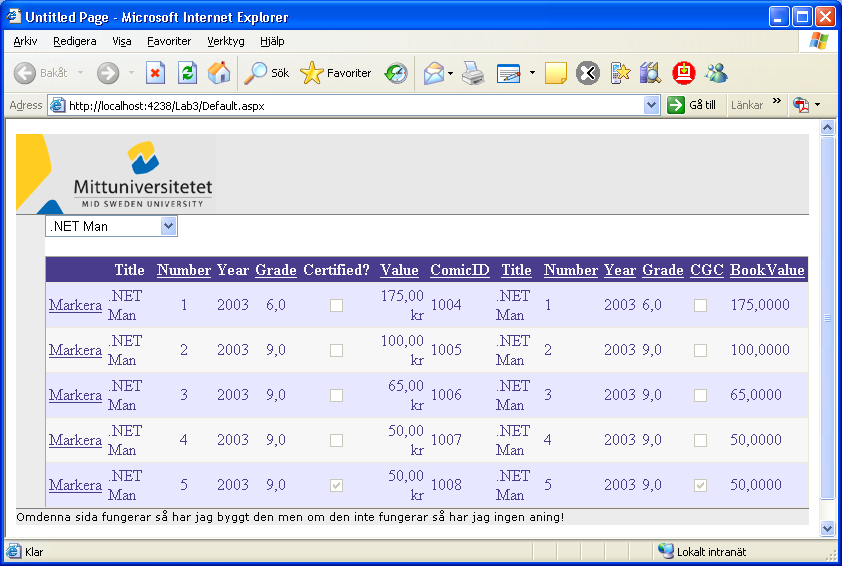Open the Research books icon
The width and height of the screenshot is (842, 566).
coord(650,73)
